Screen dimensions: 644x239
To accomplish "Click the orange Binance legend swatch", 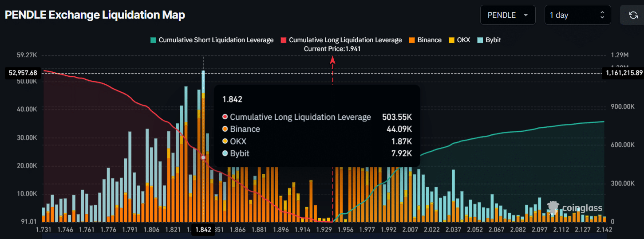I will pos(412,40).
